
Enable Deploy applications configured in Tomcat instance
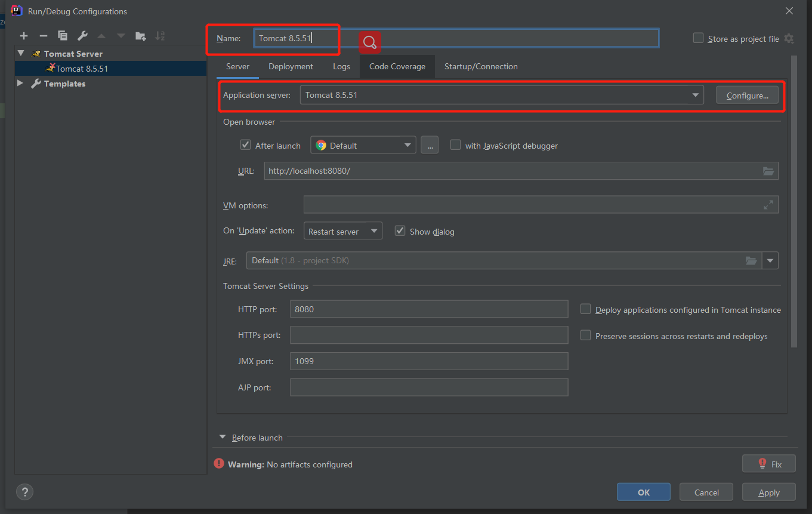click(x=585, y=309)
